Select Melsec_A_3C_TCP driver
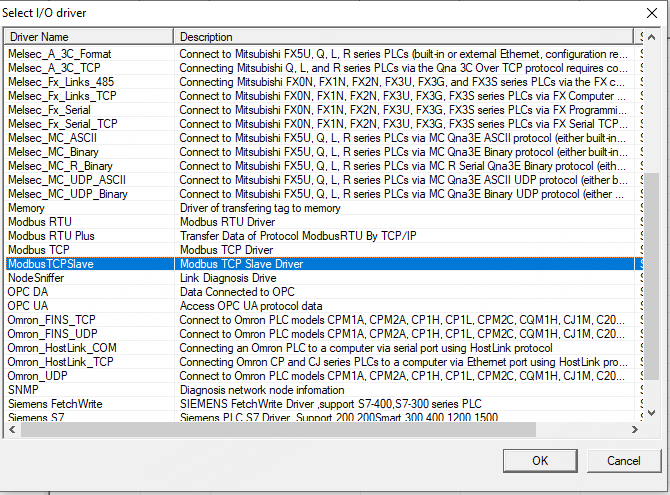 (x=54, y=68)
